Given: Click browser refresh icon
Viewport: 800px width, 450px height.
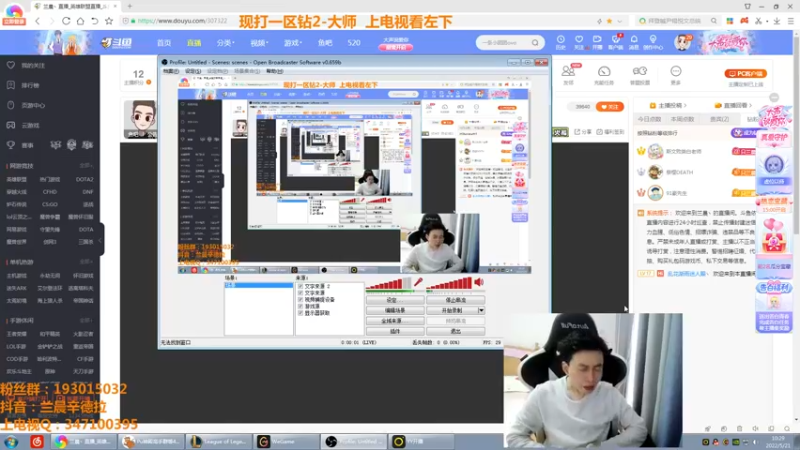Looking at the screenshot, I should pyautogui.click(x=66, y=21).
